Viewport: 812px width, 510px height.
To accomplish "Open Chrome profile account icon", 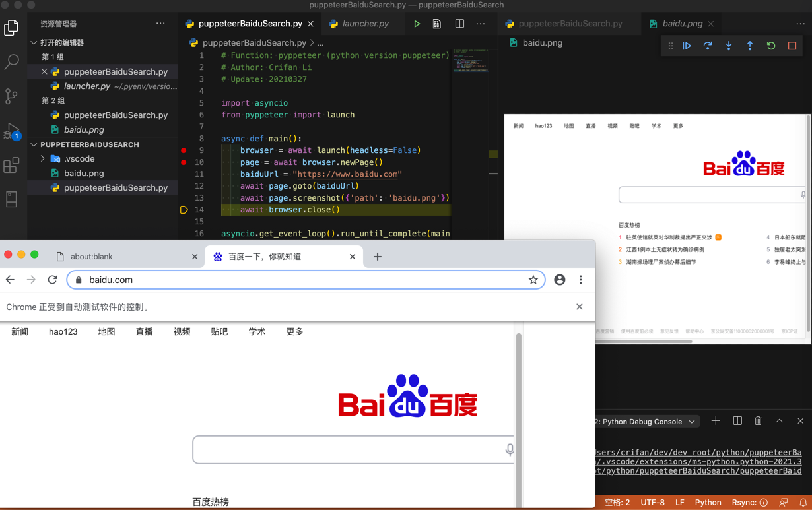I will [560, 280].
